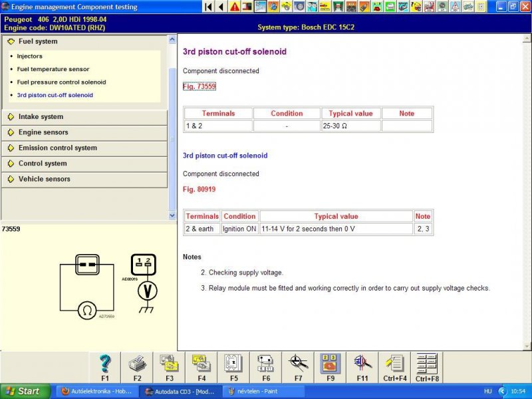The image size is (532, 399).
Task: Select Fuel temperature sensor item
Action: [x=53, y=69]
